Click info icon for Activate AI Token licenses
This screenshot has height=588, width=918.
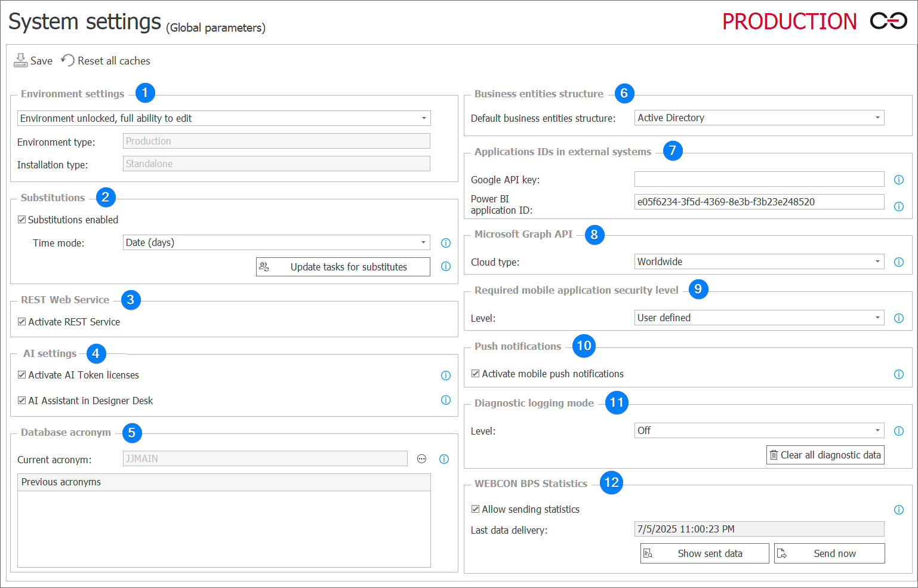(445, 375)
